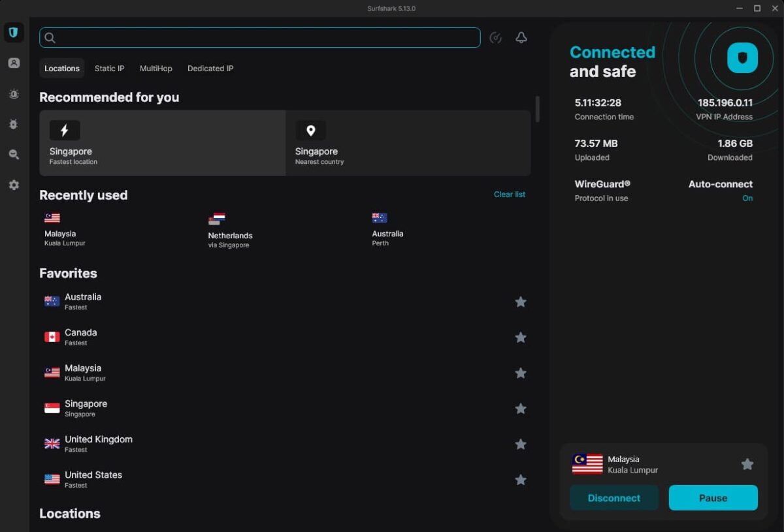Click Singapore flag in Favorites list
This screenshot has height=532, width=784.
[x=52, y=408]
